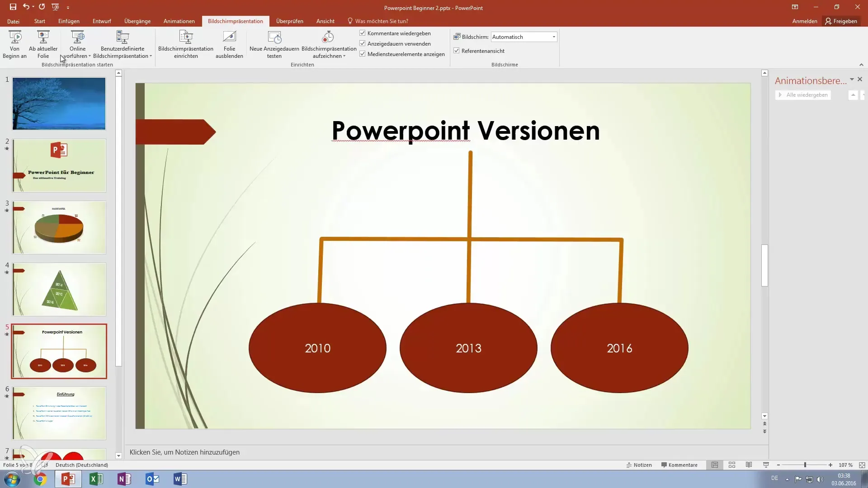Open Online vorführen presentation option
Screen dimensions: 868x488
click(x=77, y=44)
